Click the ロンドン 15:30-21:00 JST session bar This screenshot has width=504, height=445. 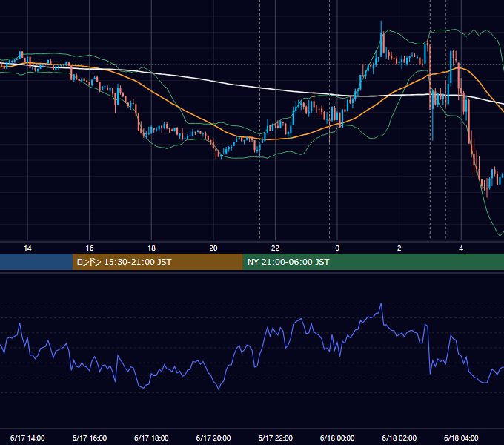pyautogui.click(x=157, y=262)
